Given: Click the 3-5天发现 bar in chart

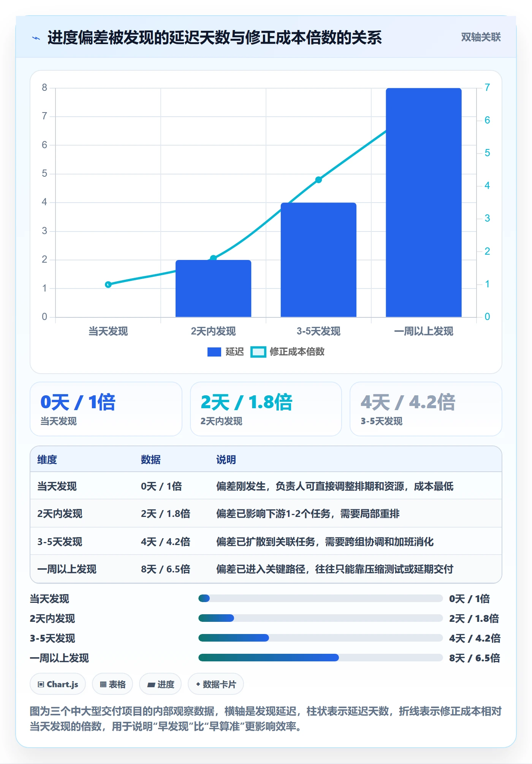Looking at the screenshot, I should click(x=318, y=260).
